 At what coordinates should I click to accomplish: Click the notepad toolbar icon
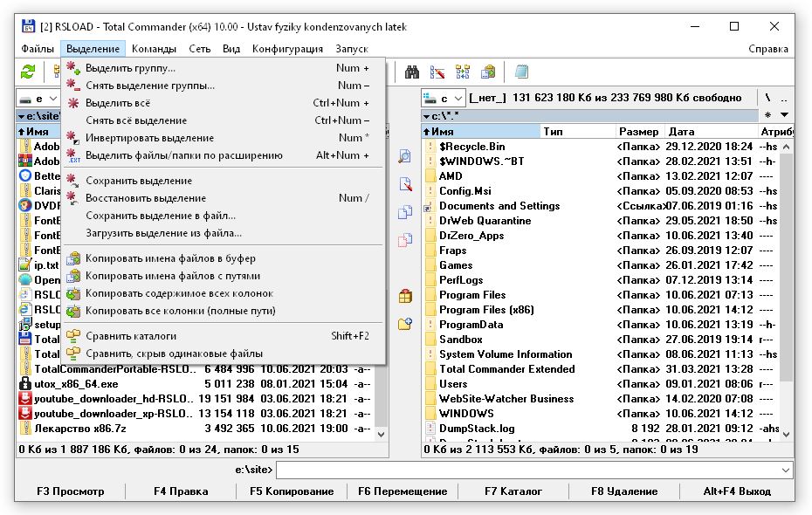521,72
